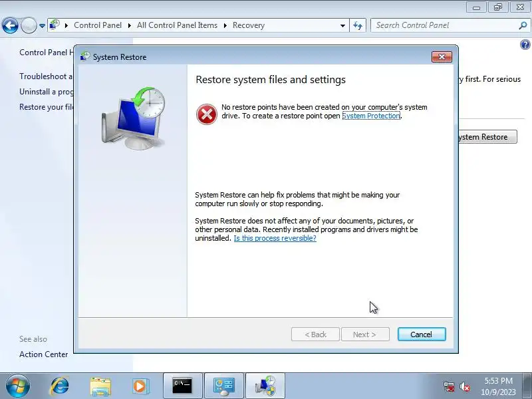Open the clock showing 5:53 PM
This screenshot has height=399, width=532.
(x=498, y=386)
